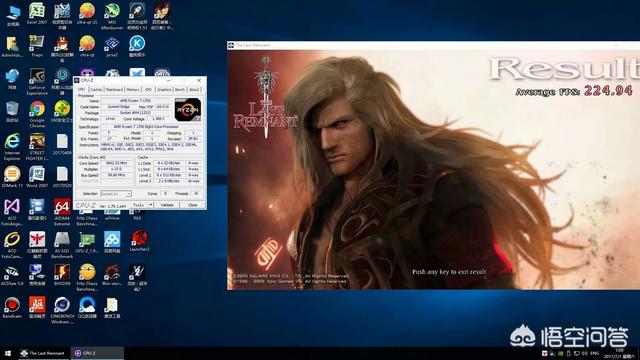Select the red Launcher2 desktop icon
This screenshot has height=360, width=640.
pos(139,241)
